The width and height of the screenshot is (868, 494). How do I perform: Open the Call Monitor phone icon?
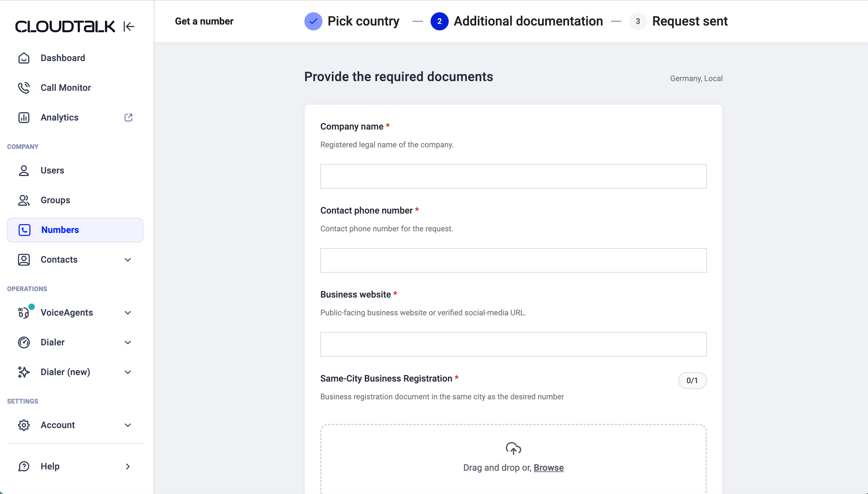point(24,88)
